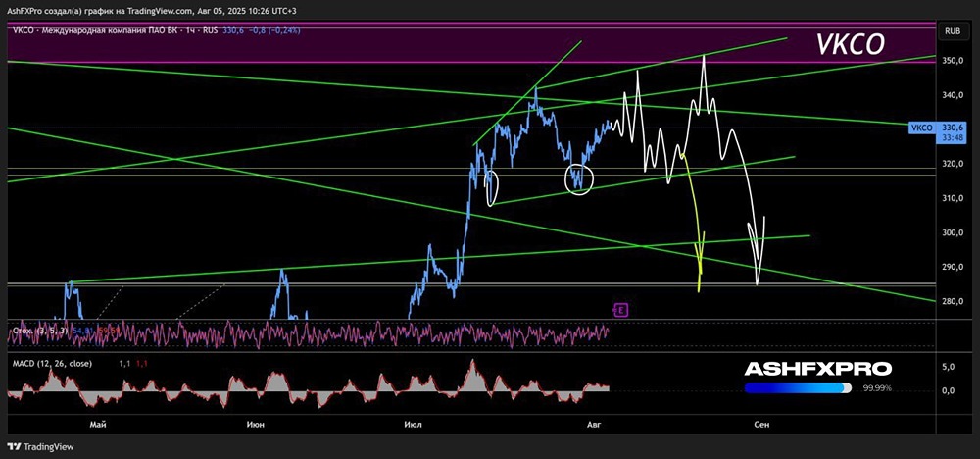The height and width of the screenshot is (459, 980).
Task: Click the 320,0 price axis label
Action: click(953, 165)
